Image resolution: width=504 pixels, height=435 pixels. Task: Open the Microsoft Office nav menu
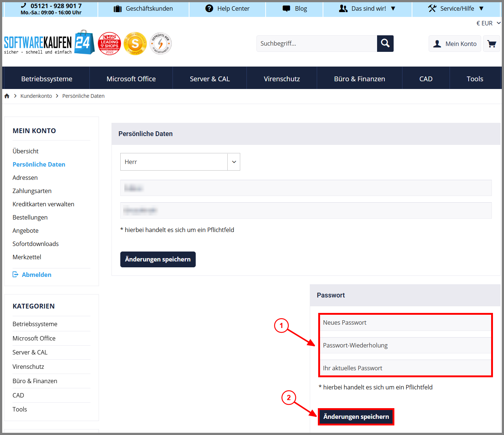coord(131,79)
